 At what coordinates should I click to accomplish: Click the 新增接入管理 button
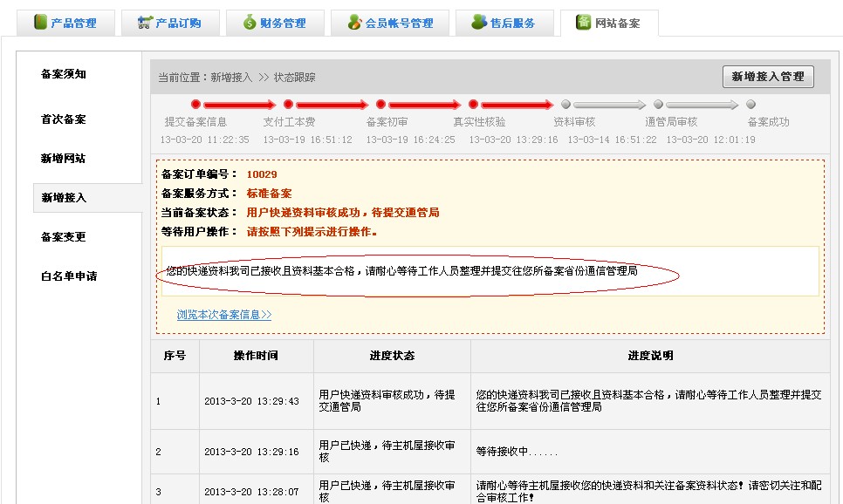click(x=768, y=77)
